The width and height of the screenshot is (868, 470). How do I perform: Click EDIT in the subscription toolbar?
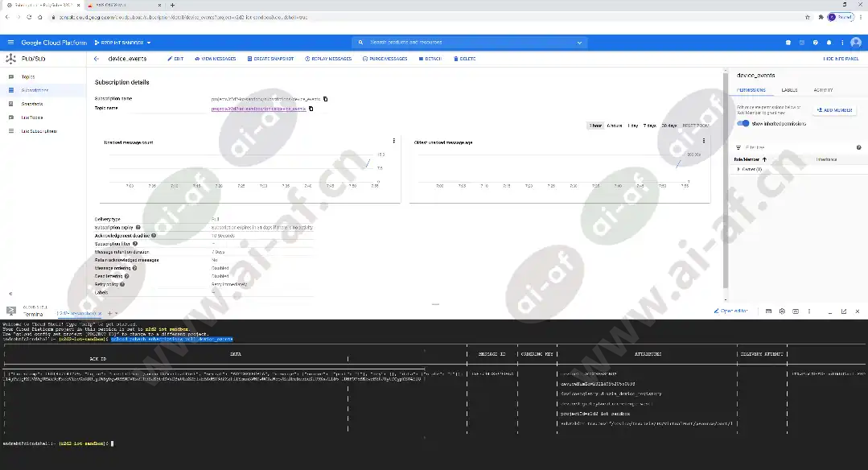coord(175,59)
